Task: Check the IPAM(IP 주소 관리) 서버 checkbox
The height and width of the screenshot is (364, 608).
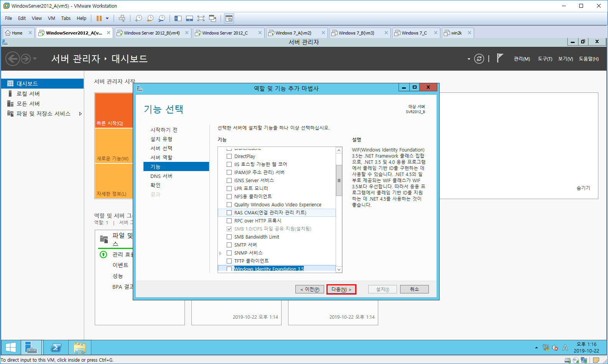Action: [229, 172]
